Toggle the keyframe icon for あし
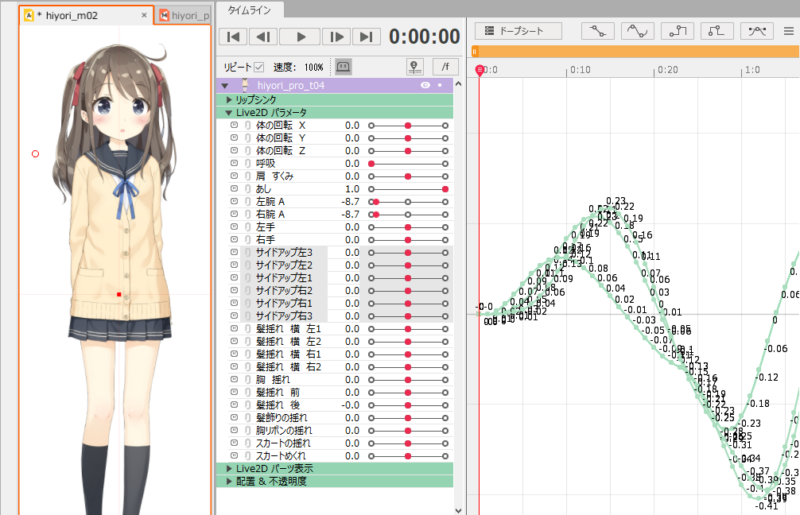This screenshot has height=515, width=800. (x=234, y=189)
